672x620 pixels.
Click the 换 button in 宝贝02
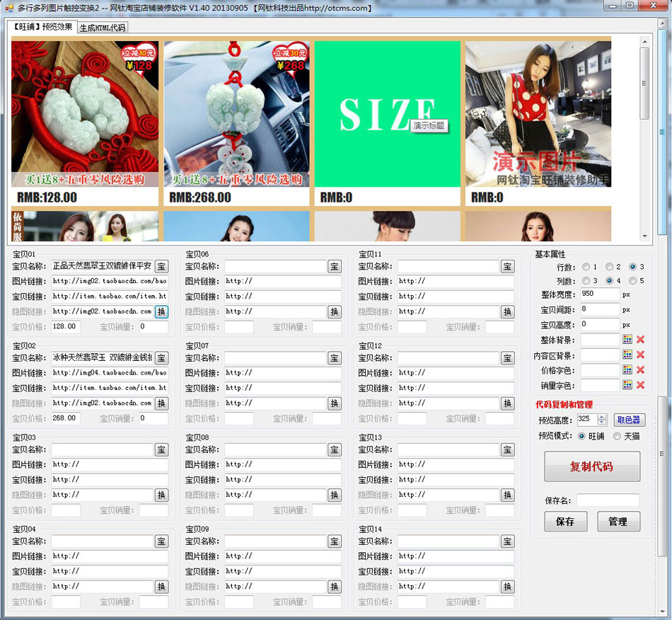coord(161,403)
